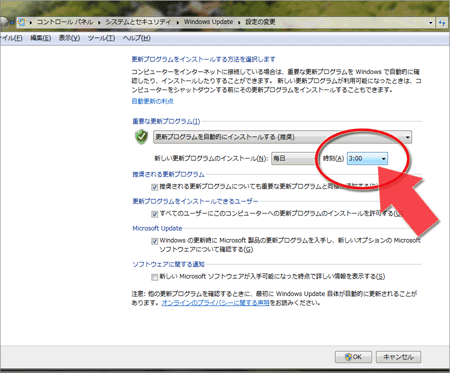Click the Control Panel icon in address bar
This screenshot has width=450, height=373.
point(22,22)
